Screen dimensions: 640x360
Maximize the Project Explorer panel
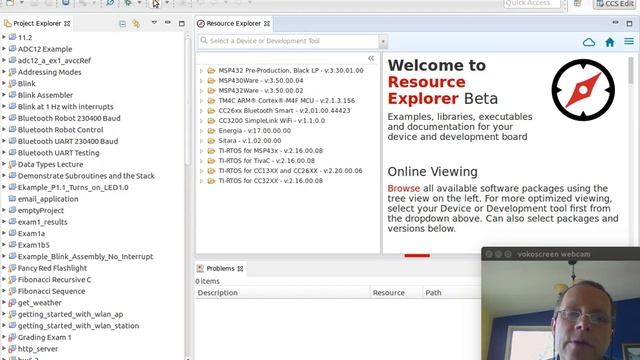point(182,23)
